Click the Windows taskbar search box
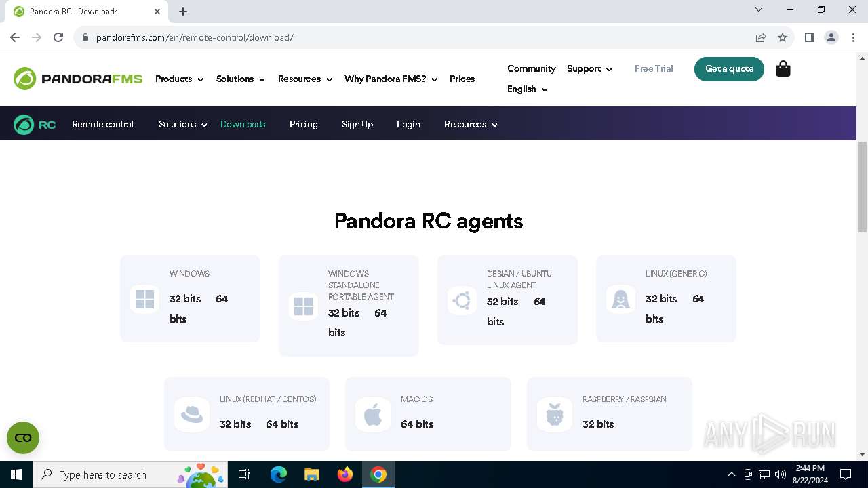 point(129,474)
